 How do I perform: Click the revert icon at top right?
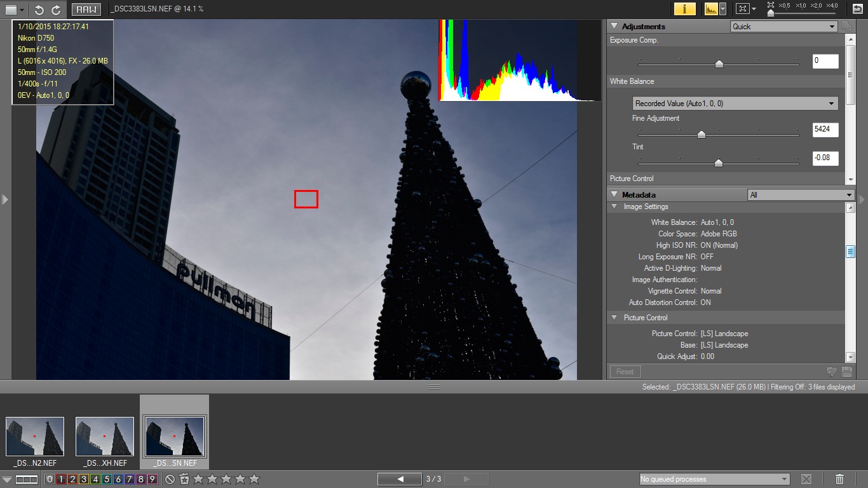857,9
